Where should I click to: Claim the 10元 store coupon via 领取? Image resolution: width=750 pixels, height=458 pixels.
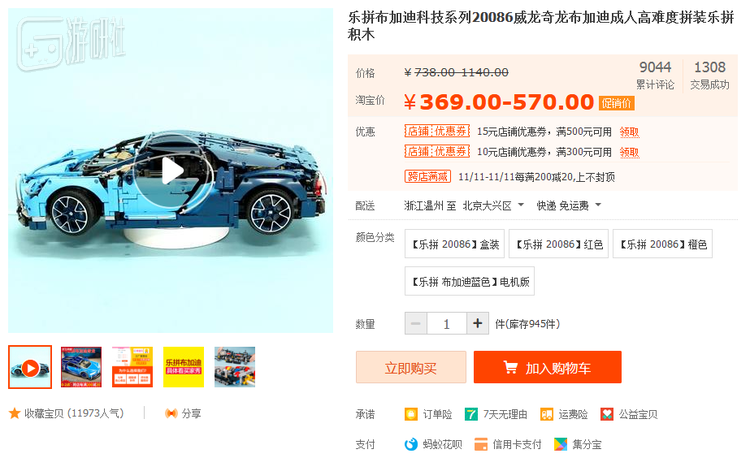pos(629,153)
